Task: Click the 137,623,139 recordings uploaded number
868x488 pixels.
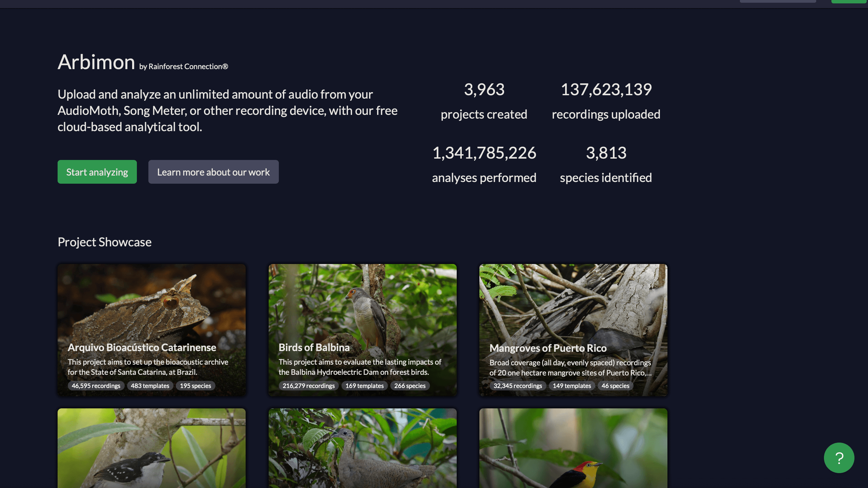Action: (606, 89)
